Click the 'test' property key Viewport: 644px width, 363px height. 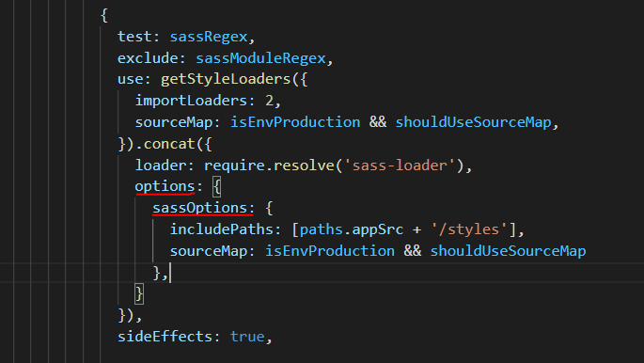click(x=134, y=37)
